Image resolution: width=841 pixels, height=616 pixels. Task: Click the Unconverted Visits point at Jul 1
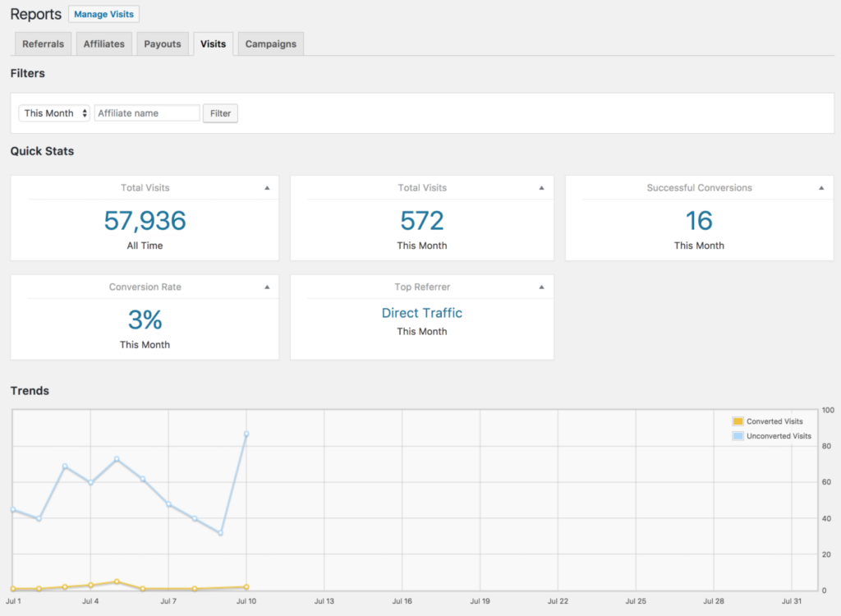(13, 509)
